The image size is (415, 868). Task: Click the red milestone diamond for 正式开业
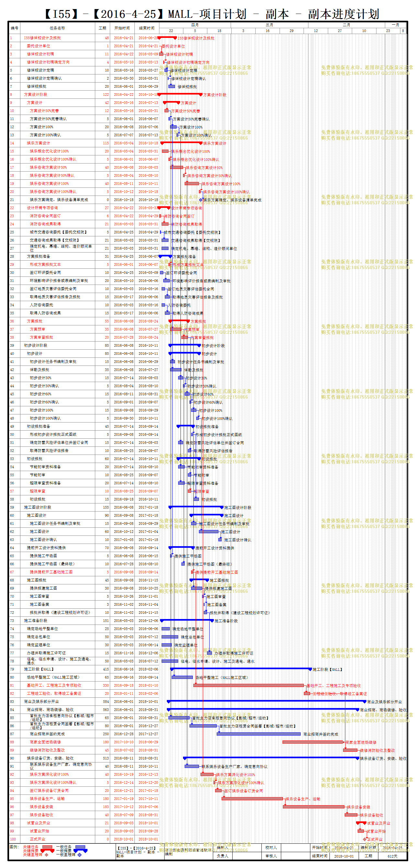(x=364, y=839)
